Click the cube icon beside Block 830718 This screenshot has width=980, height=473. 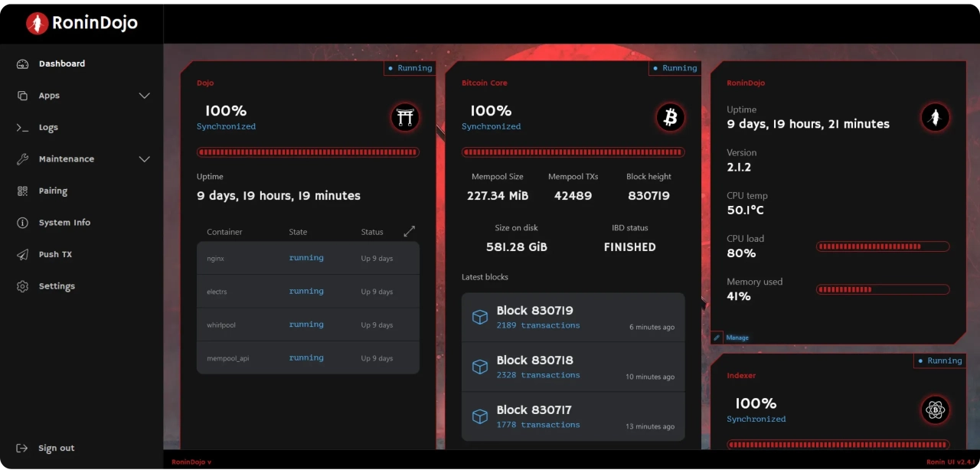pos(480,367)
